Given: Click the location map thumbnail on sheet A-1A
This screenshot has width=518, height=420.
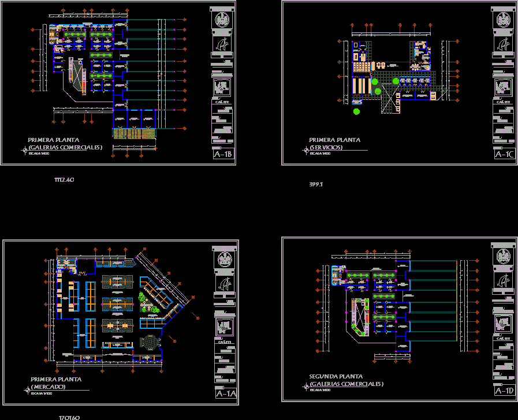Looking at the screenshot, I should tap(225, 328).
